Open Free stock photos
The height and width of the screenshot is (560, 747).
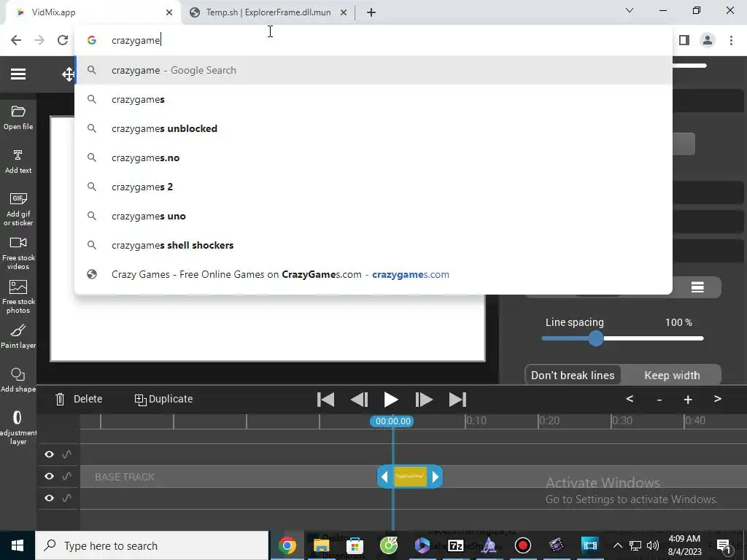click(18, 297)
